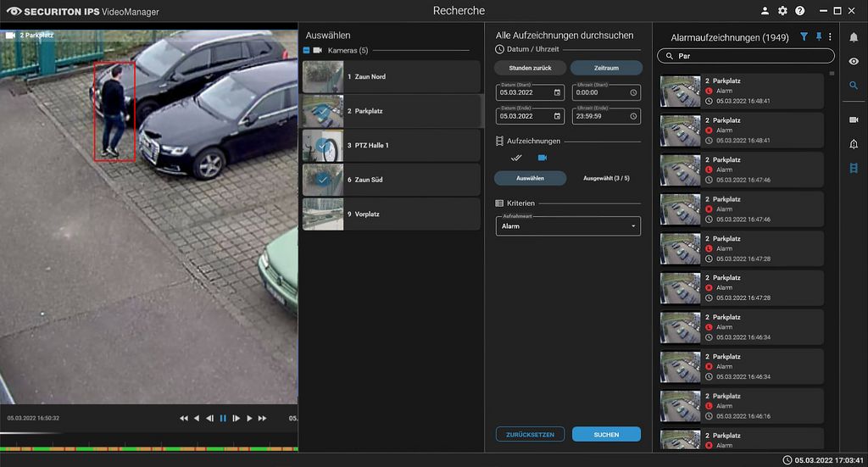Click the SUCHEN button
Viewport: 868px width, 467px height.
tap(606, 435)
